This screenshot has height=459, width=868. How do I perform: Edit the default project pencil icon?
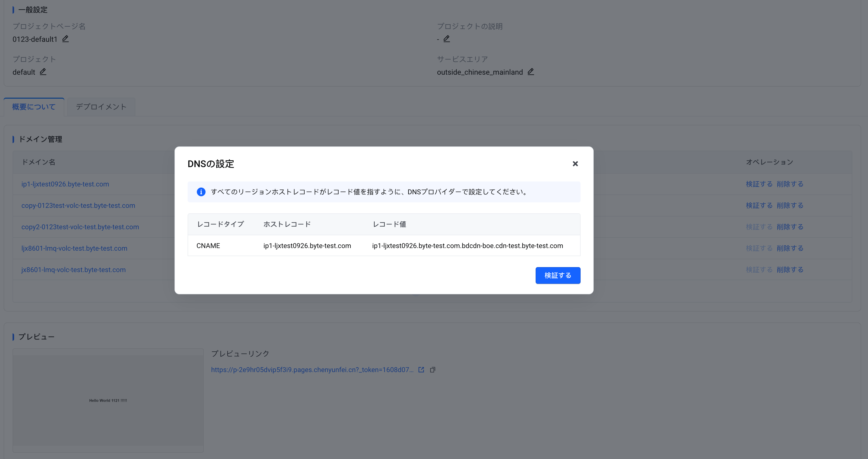coord(43,72)
